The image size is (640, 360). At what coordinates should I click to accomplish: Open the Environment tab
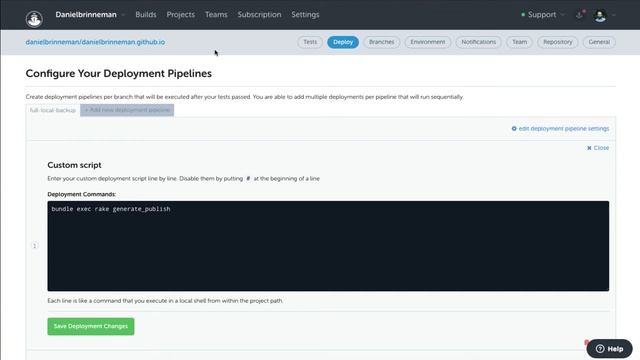[x=428, y=42]
